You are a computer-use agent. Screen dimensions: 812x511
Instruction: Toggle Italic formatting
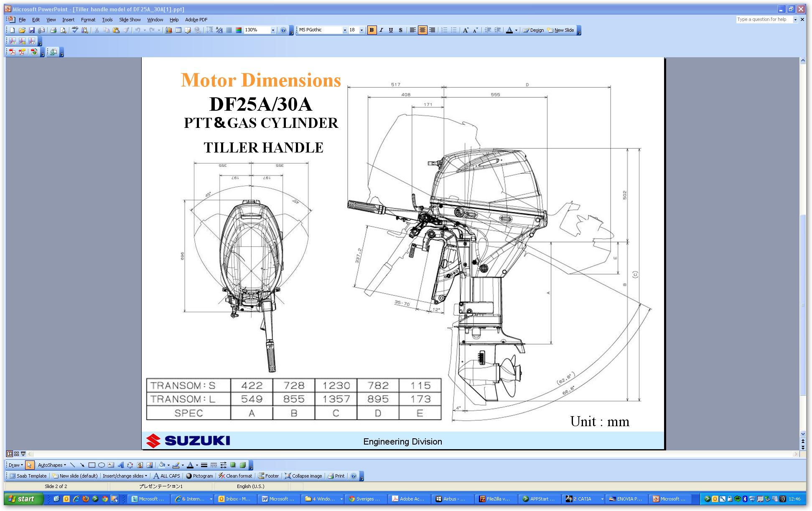click(x=381, y=30)
